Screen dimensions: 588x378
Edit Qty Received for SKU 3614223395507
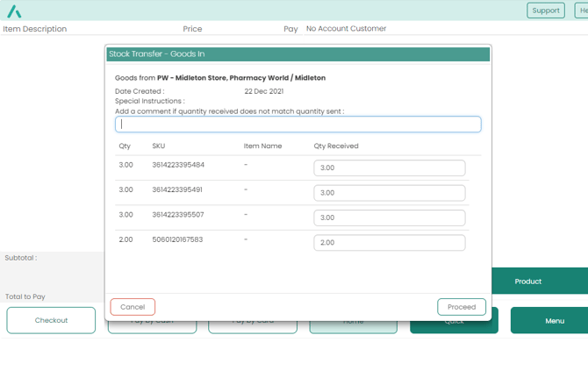[x=389, y=218]
